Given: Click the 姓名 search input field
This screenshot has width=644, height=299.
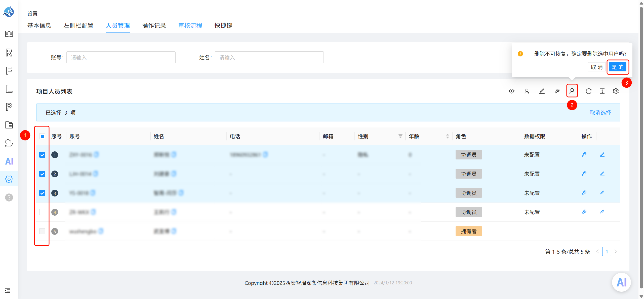Looking at the screenshot, I should [x=269, y=57].
